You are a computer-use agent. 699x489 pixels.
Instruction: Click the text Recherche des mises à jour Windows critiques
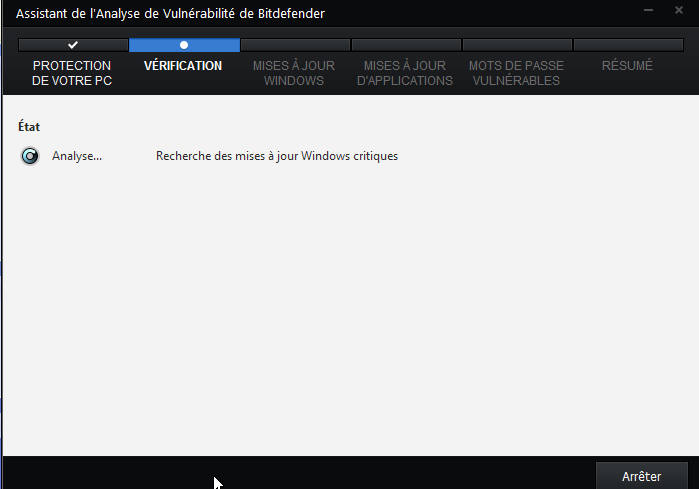pyautogui.click(x=277, y=156)
